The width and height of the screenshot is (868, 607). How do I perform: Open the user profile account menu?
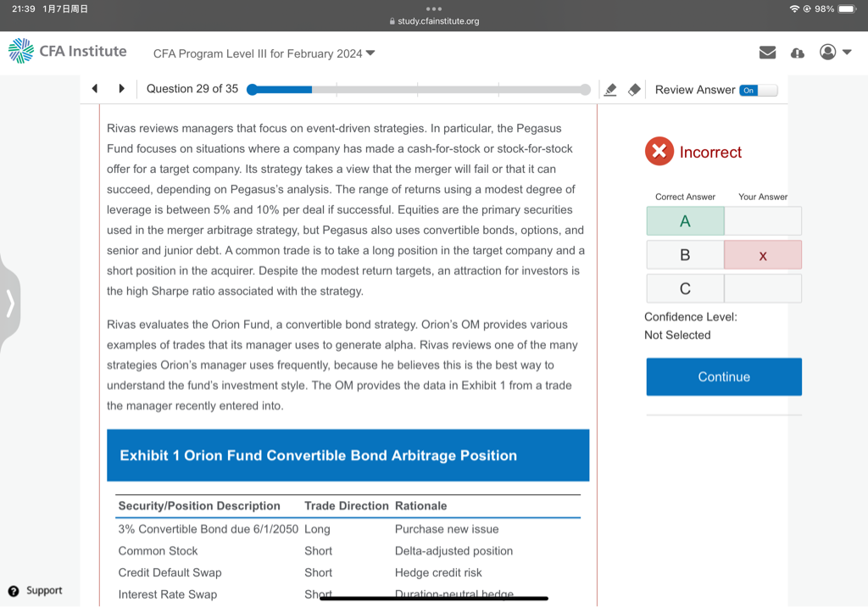pyautogui.click(x=834, y=53)
